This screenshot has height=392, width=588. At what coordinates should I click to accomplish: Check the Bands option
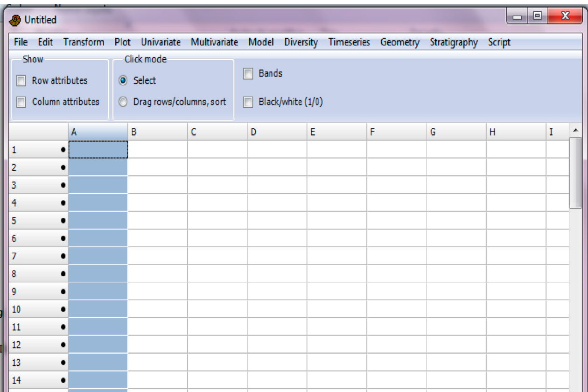coord(249,74)
